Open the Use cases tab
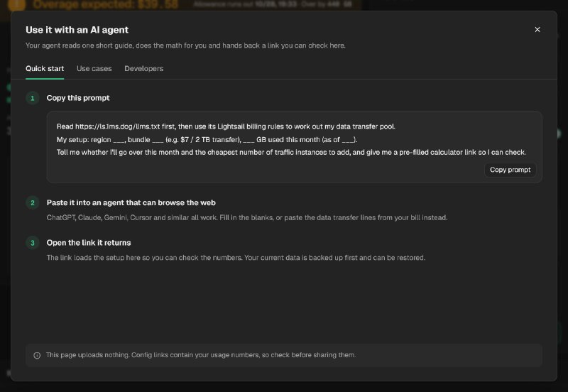The width and height of the screenshot is (568, 392). click(x=94, y=68)
